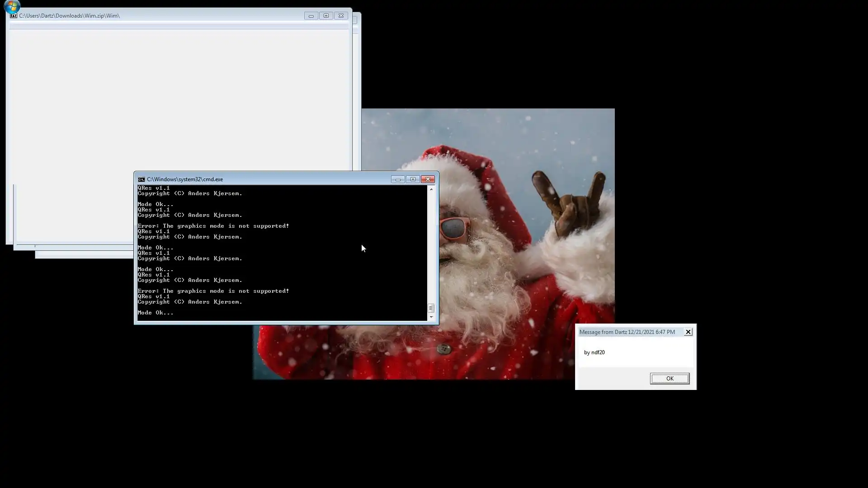Minimize the 7-Zip Wim.zip window

pyautogui.click(x=311, y=16)
